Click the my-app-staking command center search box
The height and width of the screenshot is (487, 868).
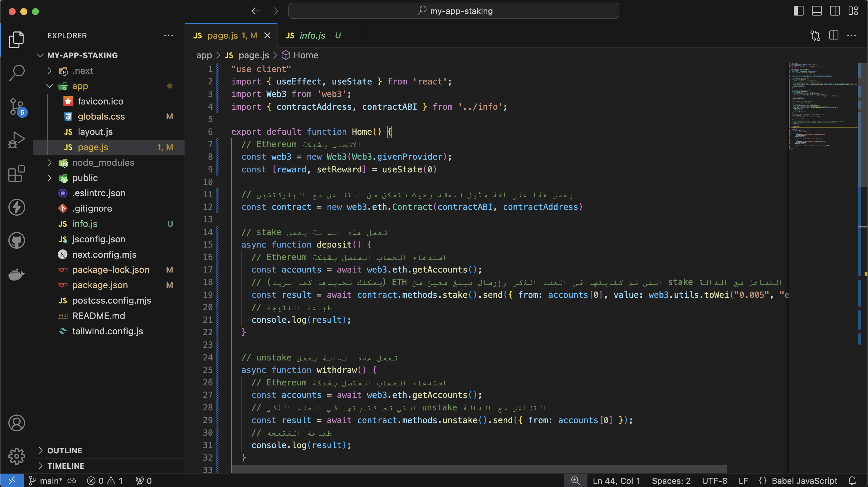click(x=453, y=11)
